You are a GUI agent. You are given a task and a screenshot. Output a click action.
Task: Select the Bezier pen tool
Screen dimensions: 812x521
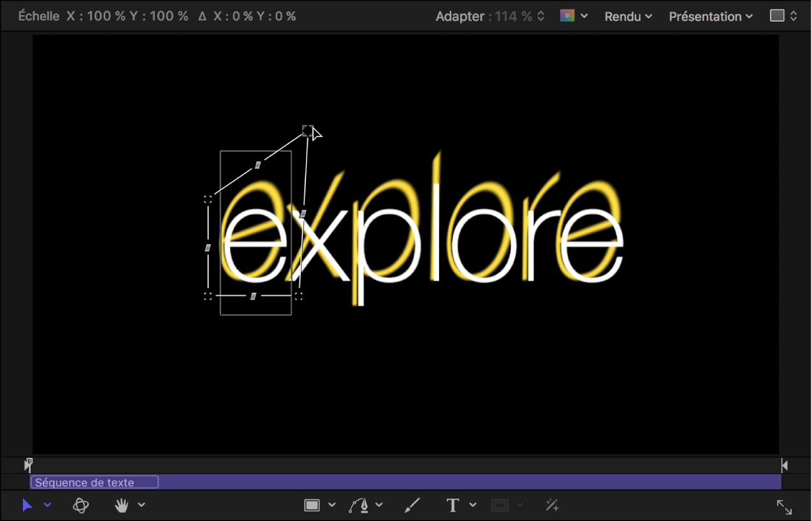[x=359, y=505]
